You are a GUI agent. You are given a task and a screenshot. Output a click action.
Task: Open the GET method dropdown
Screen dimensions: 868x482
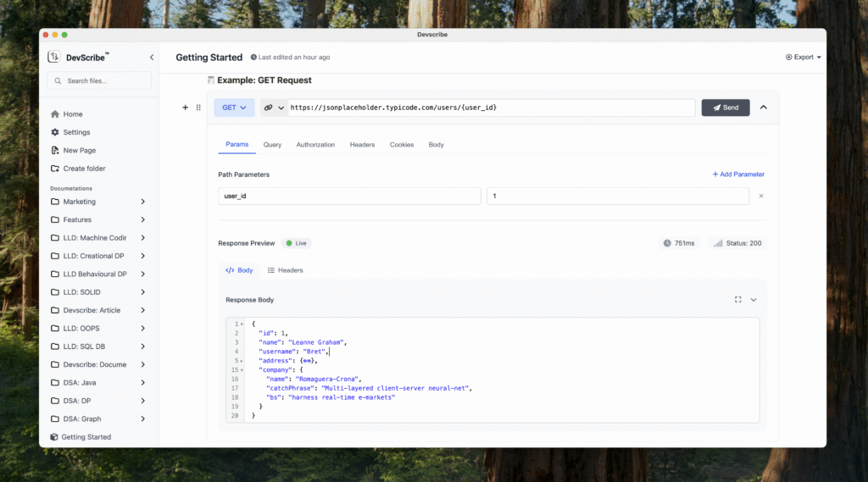(x=234, y=108)
